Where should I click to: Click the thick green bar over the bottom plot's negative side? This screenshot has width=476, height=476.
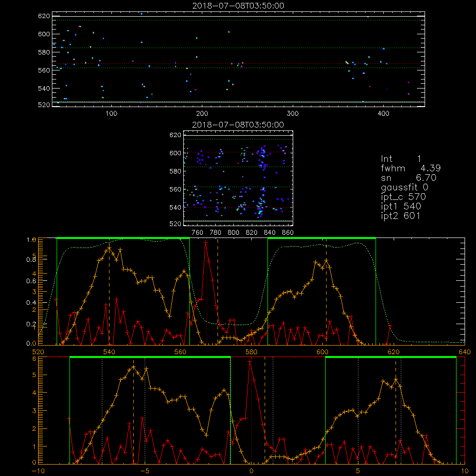(x=150, y=357)
